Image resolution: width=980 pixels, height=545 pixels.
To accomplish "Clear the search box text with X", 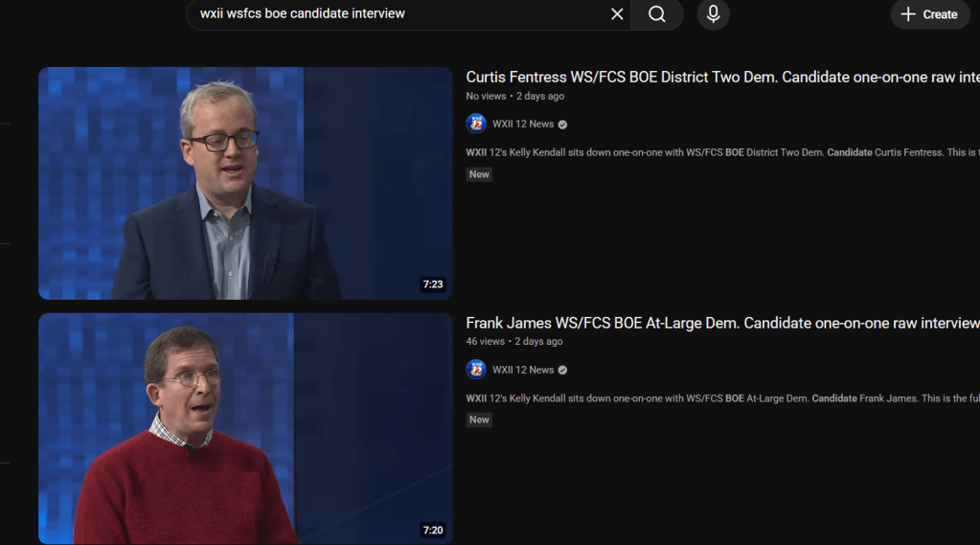I will coord(617,14).
